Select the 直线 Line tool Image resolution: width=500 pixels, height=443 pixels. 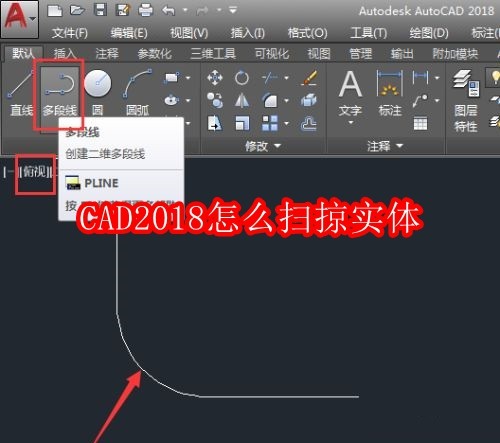tap(21, 94)
